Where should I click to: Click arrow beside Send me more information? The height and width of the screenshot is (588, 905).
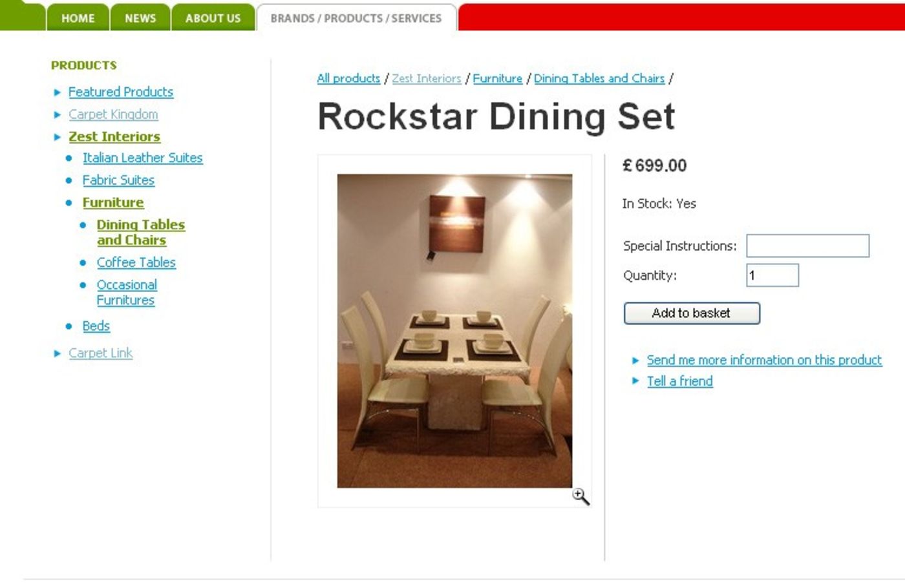click(635, 361)
